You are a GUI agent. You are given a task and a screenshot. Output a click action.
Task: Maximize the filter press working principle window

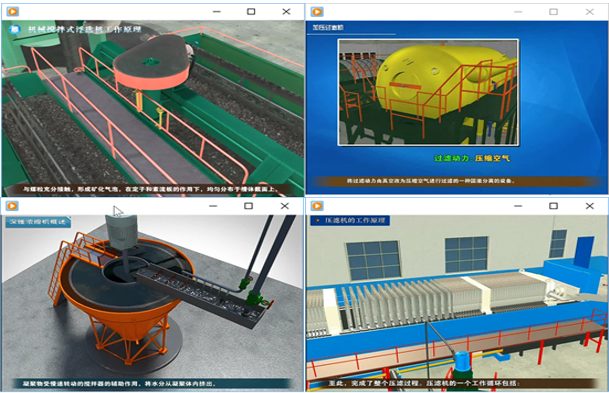click(x=553, y=206)
